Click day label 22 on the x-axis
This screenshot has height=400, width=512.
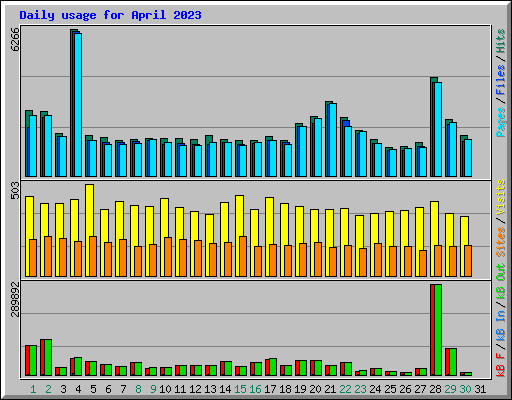tap(345, 389)
